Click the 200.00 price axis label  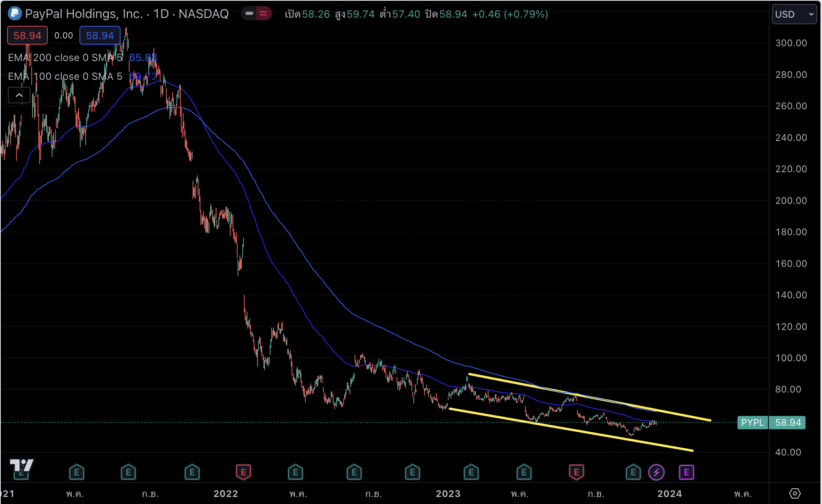(791, 201)
